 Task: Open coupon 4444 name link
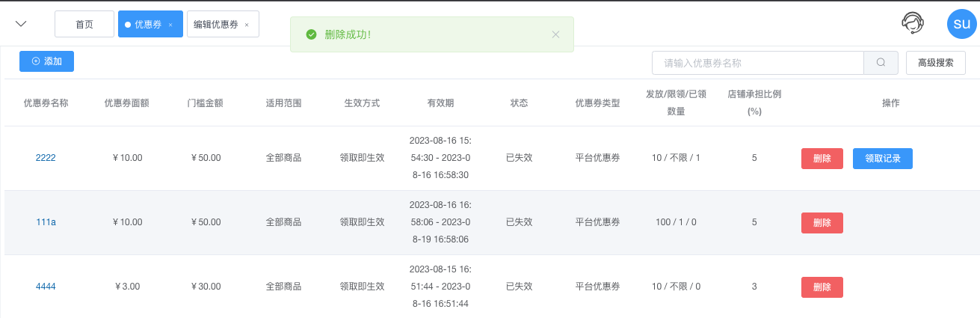click(46, 287)
